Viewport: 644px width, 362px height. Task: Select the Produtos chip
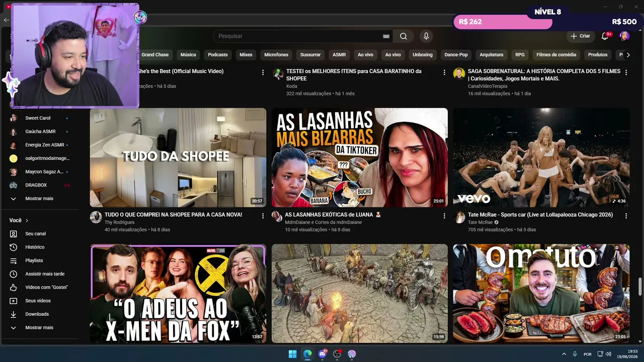[598, 55]
